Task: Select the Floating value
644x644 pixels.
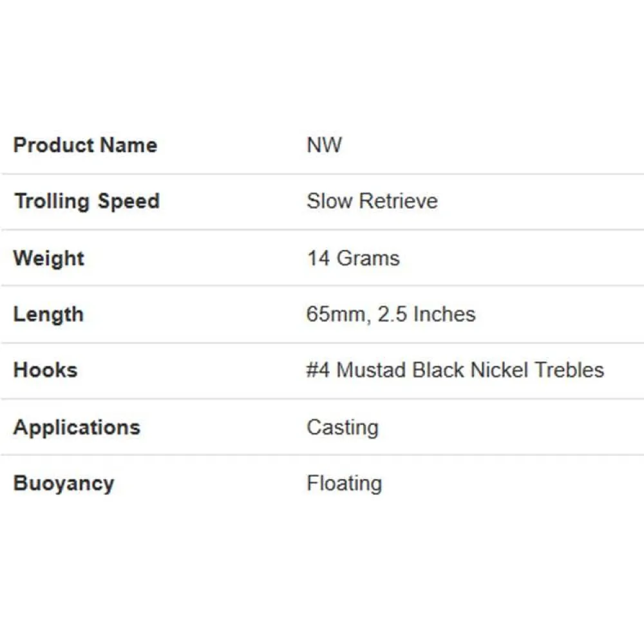Action: (344, 483)
